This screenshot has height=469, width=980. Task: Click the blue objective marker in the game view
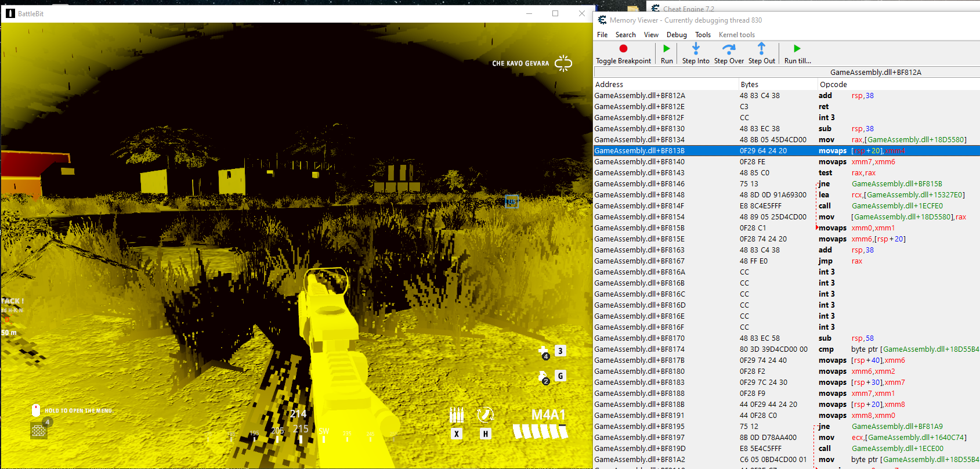point(511,201)
